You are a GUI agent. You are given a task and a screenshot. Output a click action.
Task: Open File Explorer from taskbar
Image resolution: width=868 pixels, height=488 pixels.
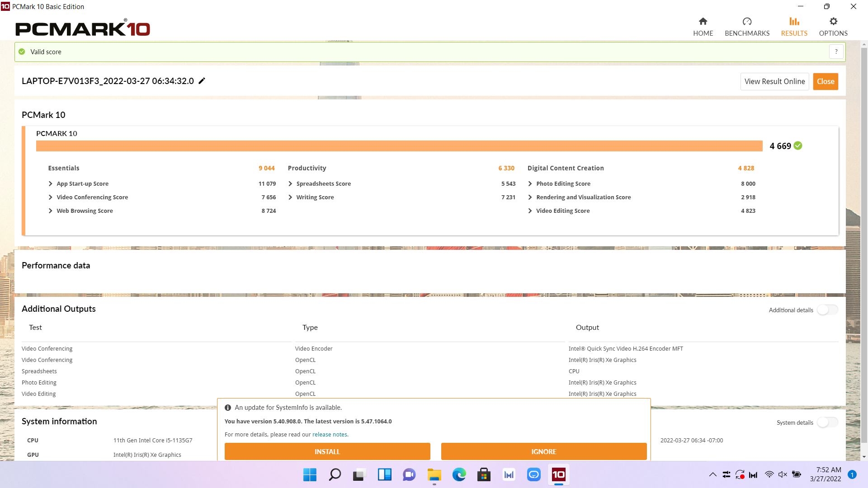click(x=434, y=474)
